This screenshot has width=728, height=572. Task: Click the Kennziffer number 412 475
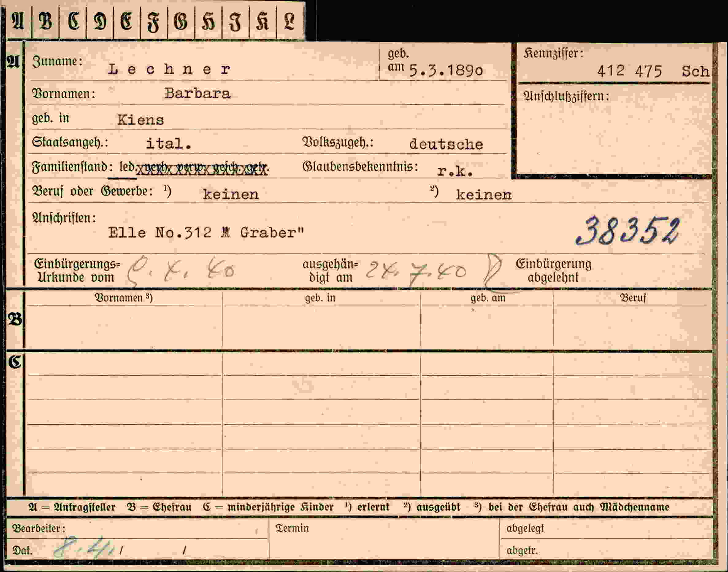coord(630,71)
